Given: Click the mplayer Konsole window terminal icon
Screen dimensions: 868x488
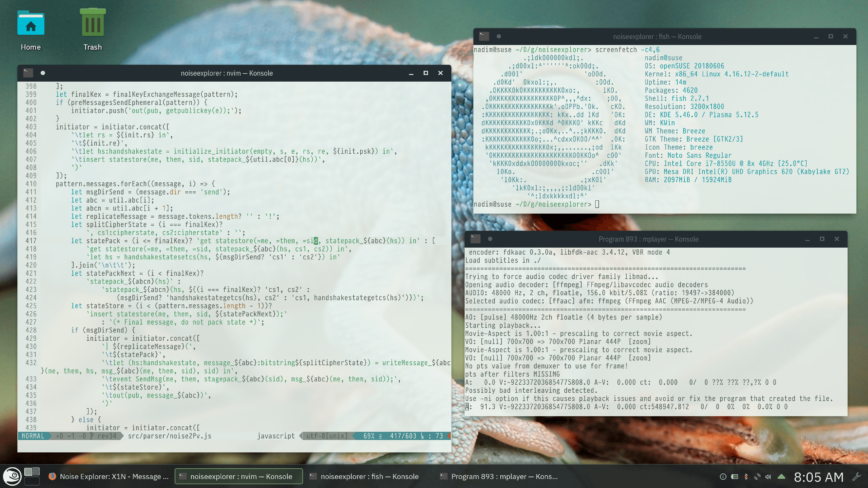Looking at the screenshot, I should point(476,240).
